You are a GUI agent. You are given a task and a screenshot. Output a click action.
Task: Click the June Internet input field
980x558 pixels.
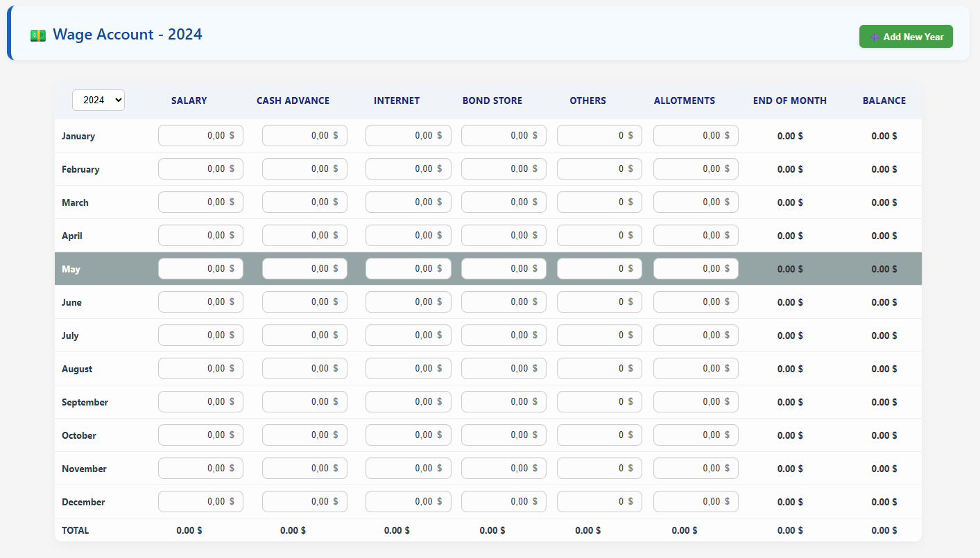click(408, 302)
